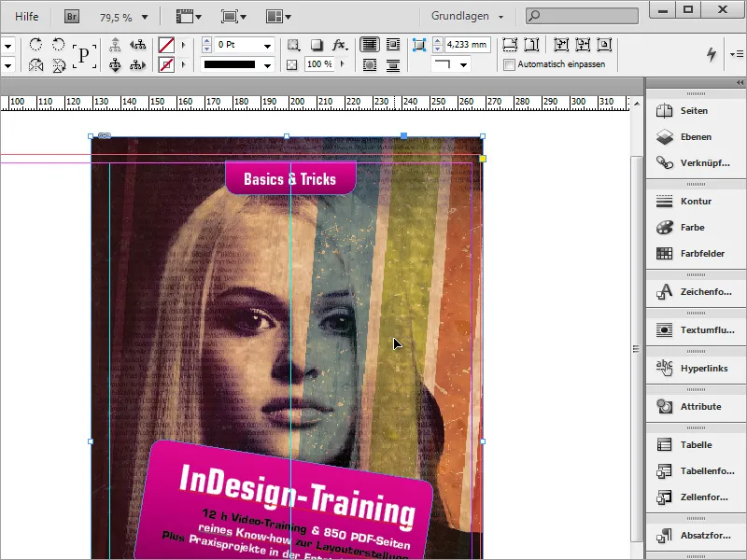The height and width of the screenshot is (560, 747).
Task: Click fill frame proportionally icon
Action: pos(510,45)
